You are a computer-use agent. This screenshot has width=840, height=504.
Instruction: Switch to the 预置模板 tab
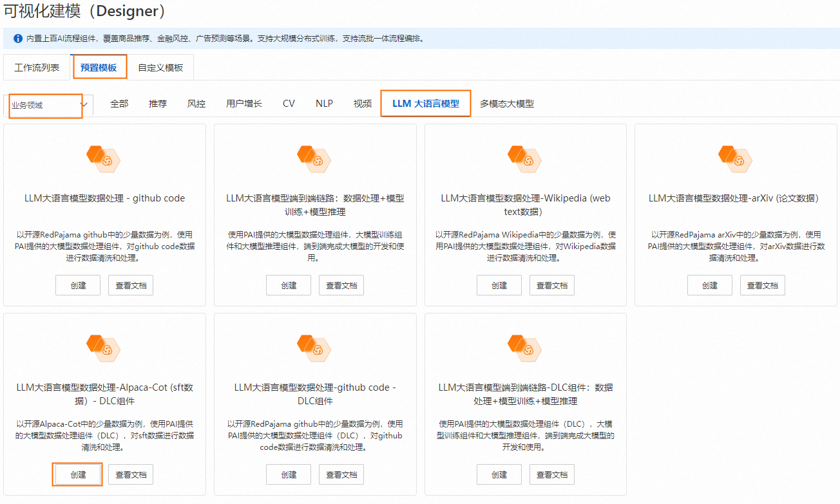click(x=99, y=68)
